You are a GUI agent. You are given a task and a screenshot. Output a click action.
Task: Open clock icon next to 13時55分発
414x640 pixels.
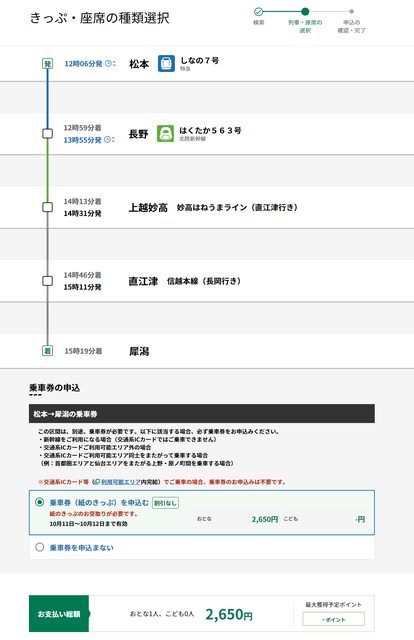pos(109,140)
